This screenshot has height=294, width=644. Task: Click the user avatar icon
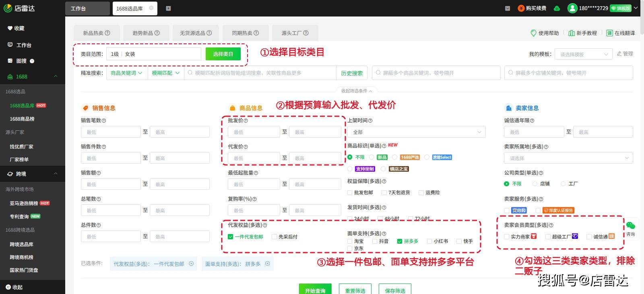tap(572, 8)
